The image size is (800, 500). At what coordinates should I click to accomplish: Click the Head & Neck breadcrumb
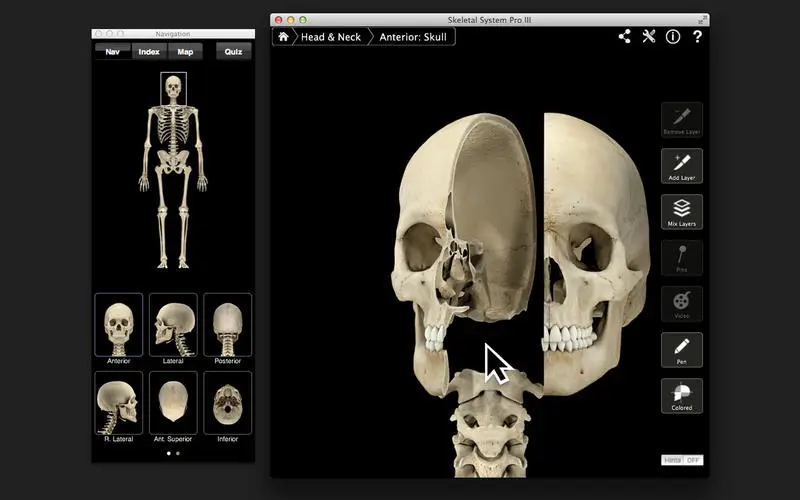(x=331, y=37)
